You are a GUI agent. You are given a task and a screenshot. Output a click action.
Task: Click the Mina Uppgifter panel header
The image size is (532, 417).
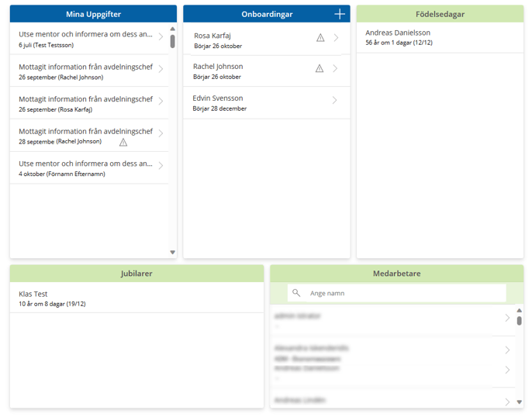point(93,14)
